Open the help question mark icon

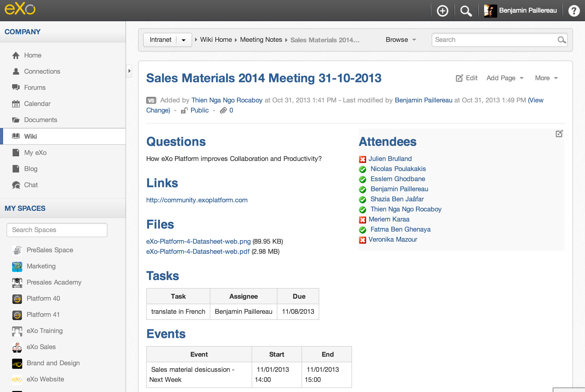click(574, 11)
